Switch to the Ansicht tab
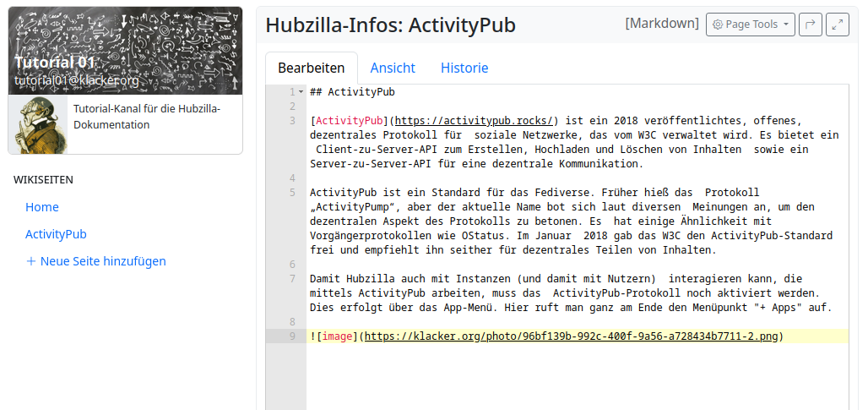The height and width of the screenshot is (410, 868). pyautogui.click(x=393, y=68)
